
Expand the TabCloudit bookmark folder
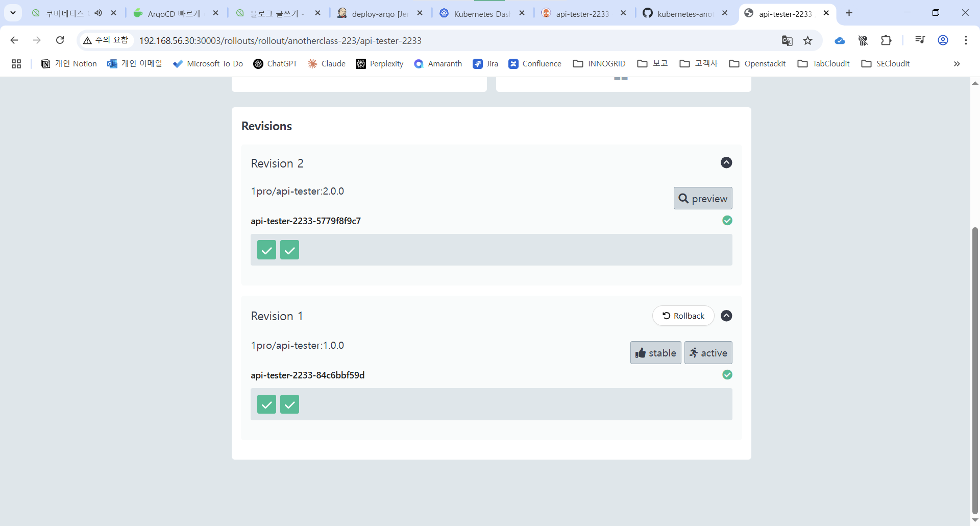coord(824,64)
